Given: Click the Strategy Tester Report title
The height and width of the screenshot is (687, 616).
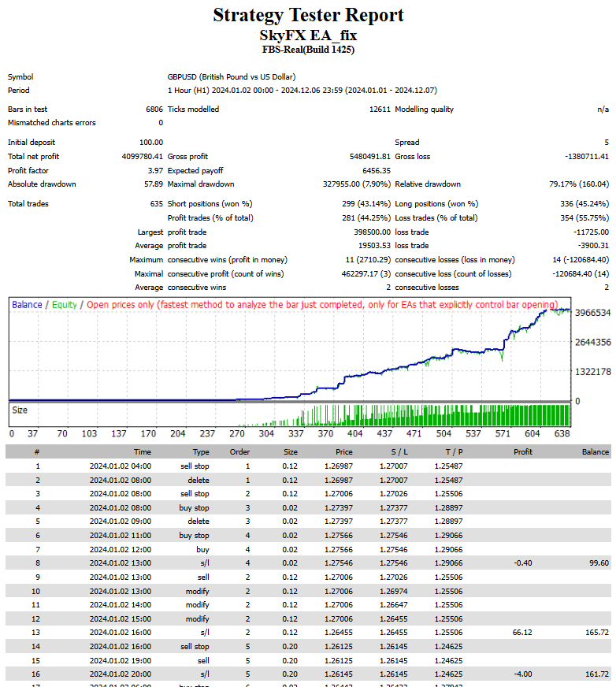Looking at the screenshot, I should 308,15.
